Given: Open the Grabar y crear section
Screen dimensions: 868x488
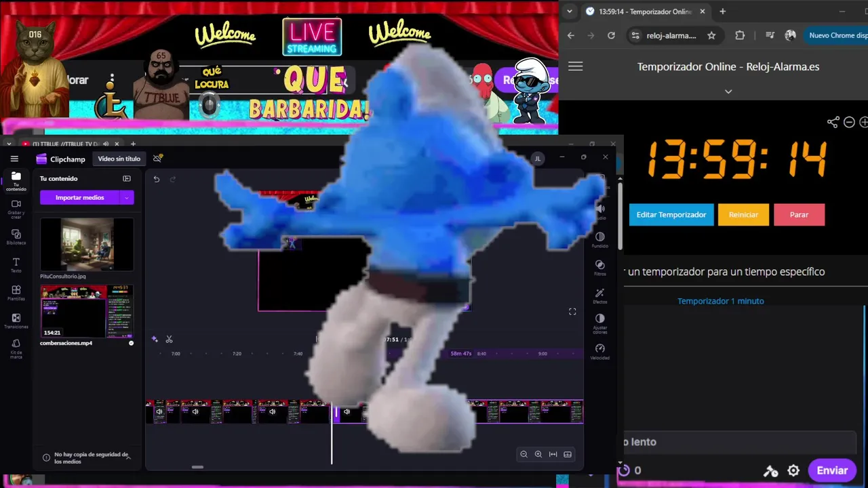Looking at the screenshot, I should (16, 208).
